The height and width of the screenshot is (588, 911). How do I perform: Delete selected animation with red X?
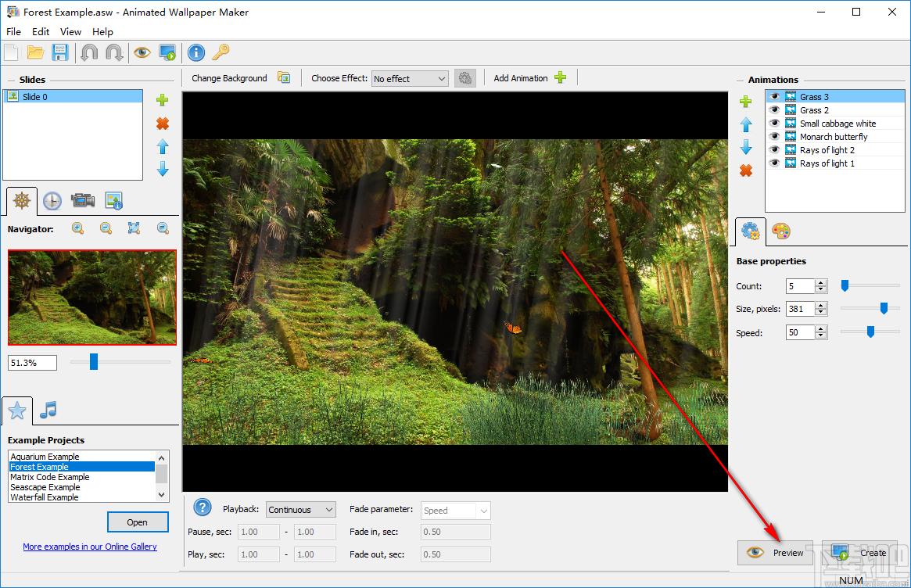click(746, 170)
